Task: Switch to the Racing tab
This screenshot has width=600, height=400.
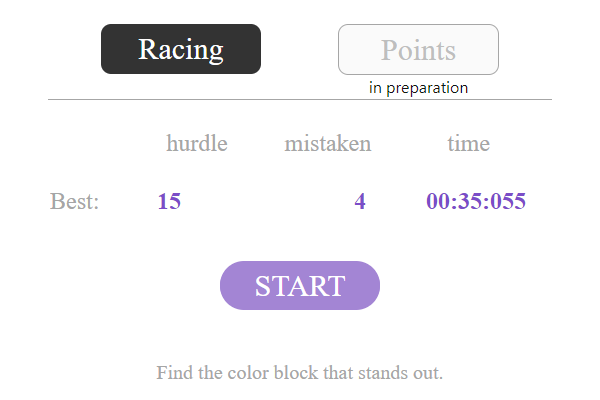Action: (181, 49)
